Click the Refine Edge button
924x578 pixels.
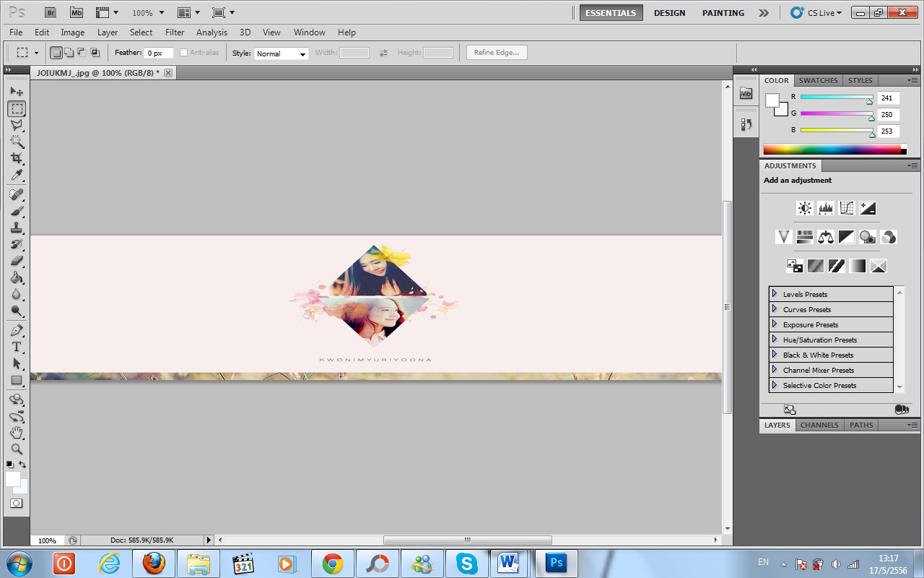pos(497,53)
